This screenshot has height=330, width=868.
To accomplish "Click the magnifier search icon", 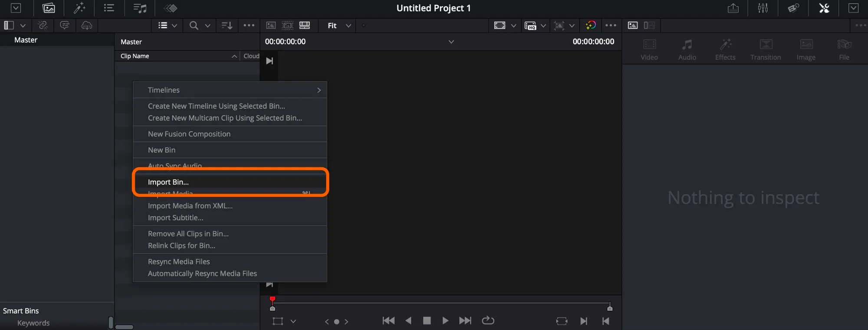I will 194,26.
